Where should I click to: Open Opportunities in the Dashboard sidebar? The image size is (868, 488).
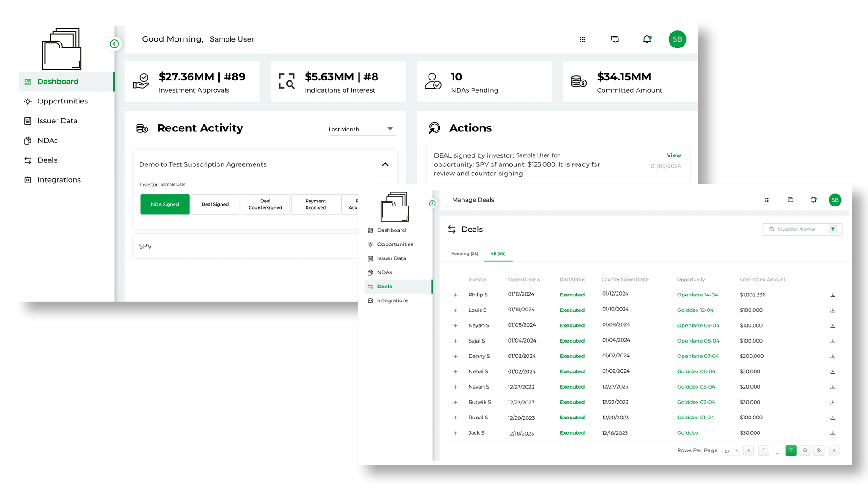pyautogui.click(x=62, y=101)
